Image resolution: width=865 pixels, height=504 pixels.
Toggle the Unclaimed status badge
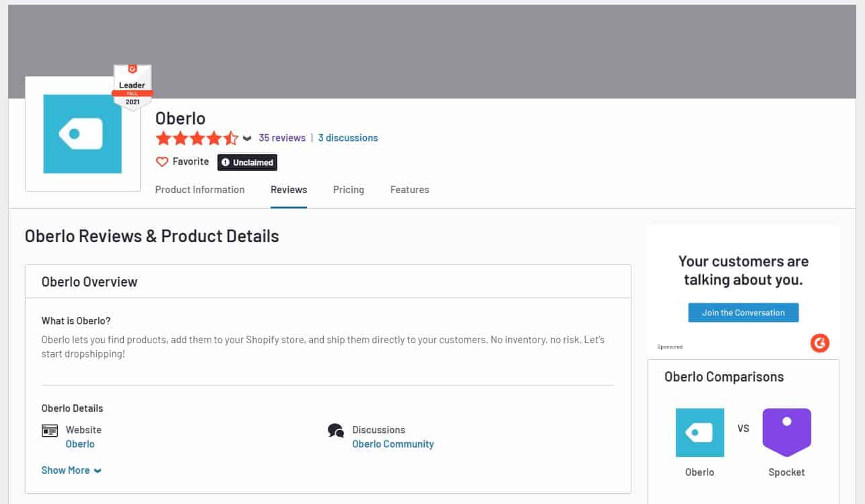point(246,161)
